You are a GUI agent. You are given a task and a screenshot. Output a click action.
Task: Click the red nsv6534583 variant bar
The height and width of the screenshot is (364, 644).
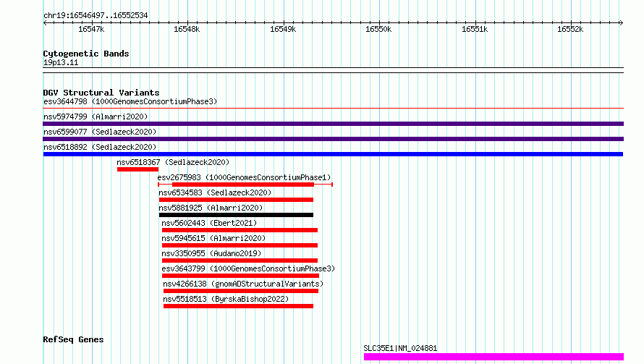(x=236, y=200)
